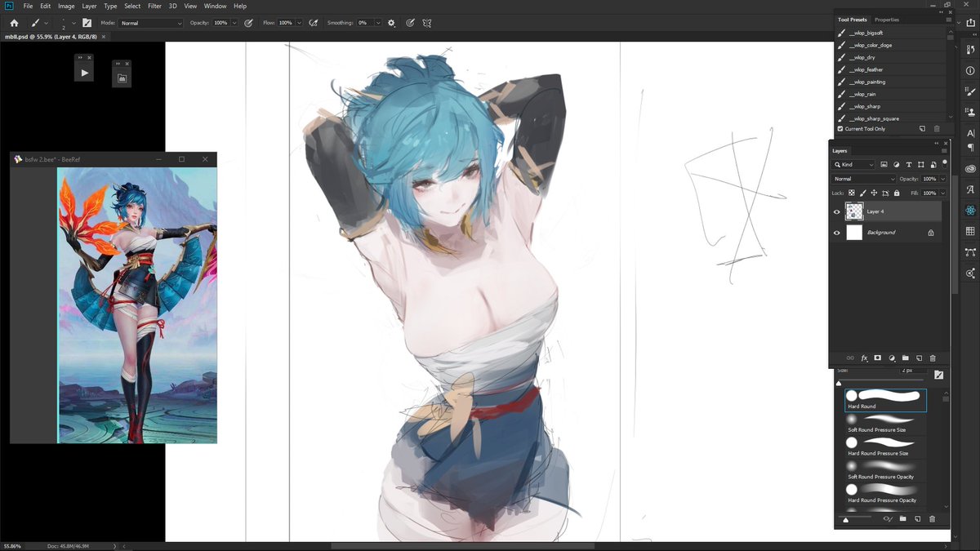Toggle Current Tool Only checkbox
The height and width of the screenshot is (551, 980).
(x=840, y=129)
